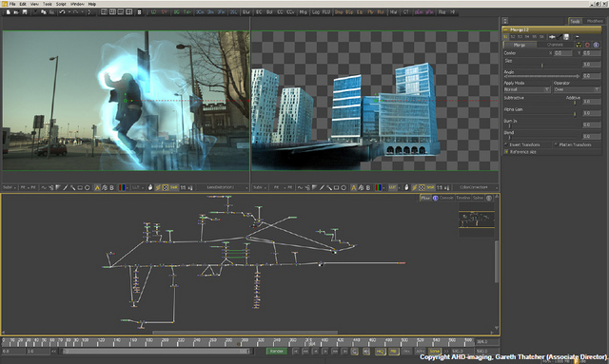Select settings slot S1 of Merge12
Screen dimensions: 609x364
click(x=505, y=37)
